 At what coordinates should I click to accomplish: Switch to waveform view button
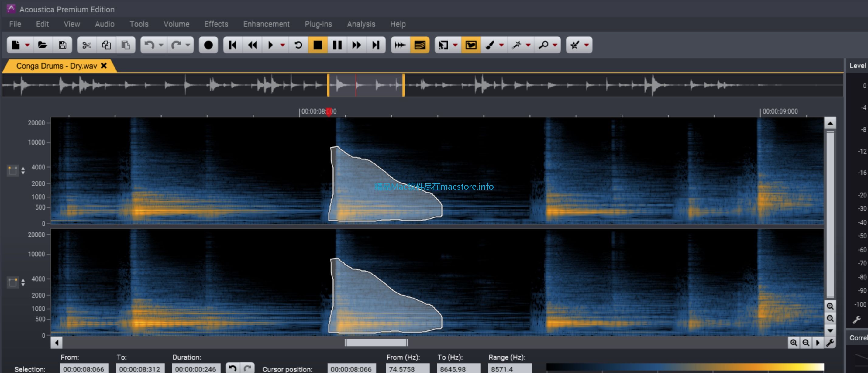400,45
